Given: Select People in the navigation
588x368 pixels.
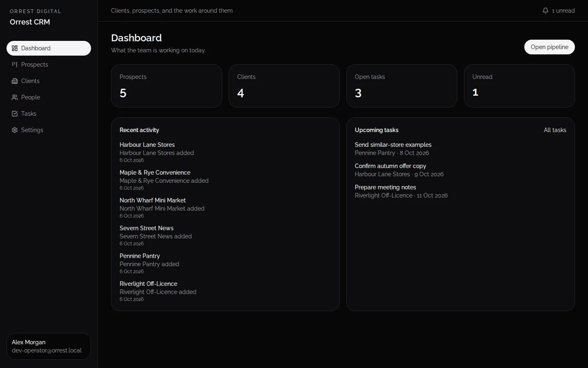Looking at the screenshot, I should [x=49, y=97].
